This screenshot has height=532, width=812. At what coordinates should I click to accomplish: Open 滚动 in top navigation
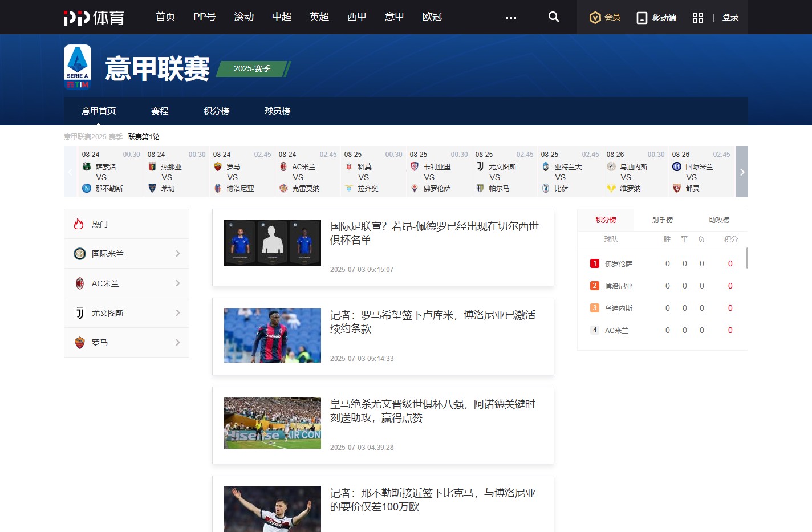pos(244,17)
